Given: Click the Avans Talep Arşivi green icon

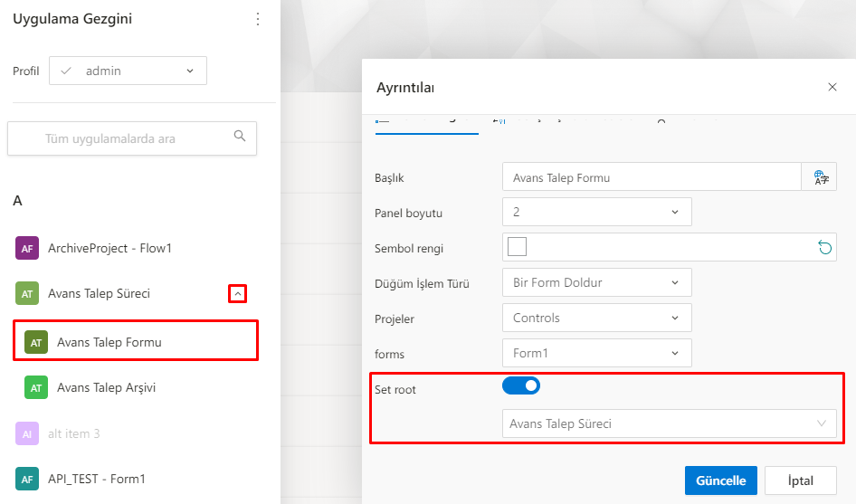Looking at the screenshot, I should pos(36,387).
